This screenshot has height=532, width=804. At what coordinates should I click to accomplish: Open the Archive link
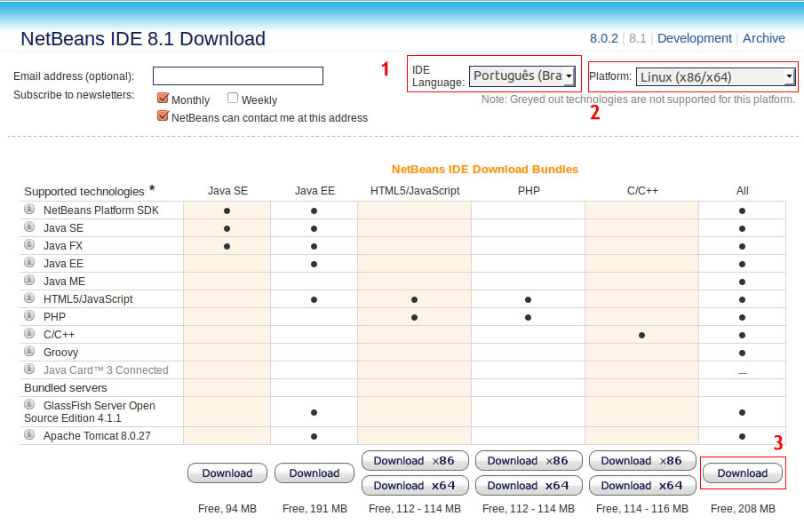click(x=763, y=38)
